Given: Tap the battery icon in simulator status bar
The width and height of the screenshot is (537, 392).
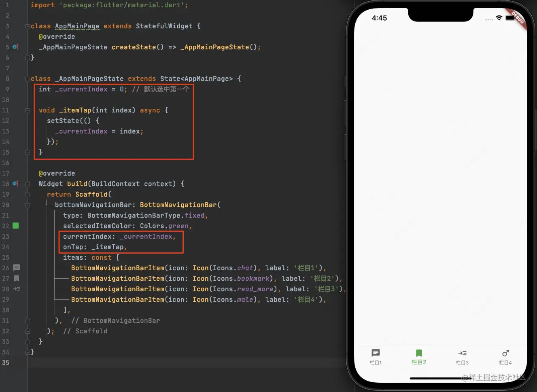Looking at the screenshot, I should pyautogui.click(x=510, y=18).
